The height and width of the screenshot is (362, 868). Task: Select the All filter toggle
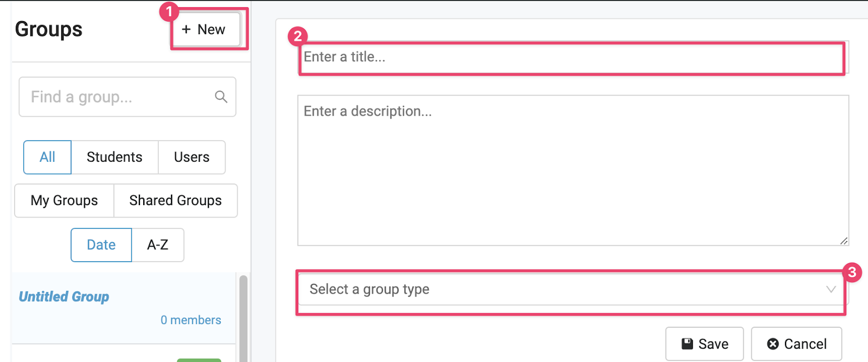tap(47, 157)
